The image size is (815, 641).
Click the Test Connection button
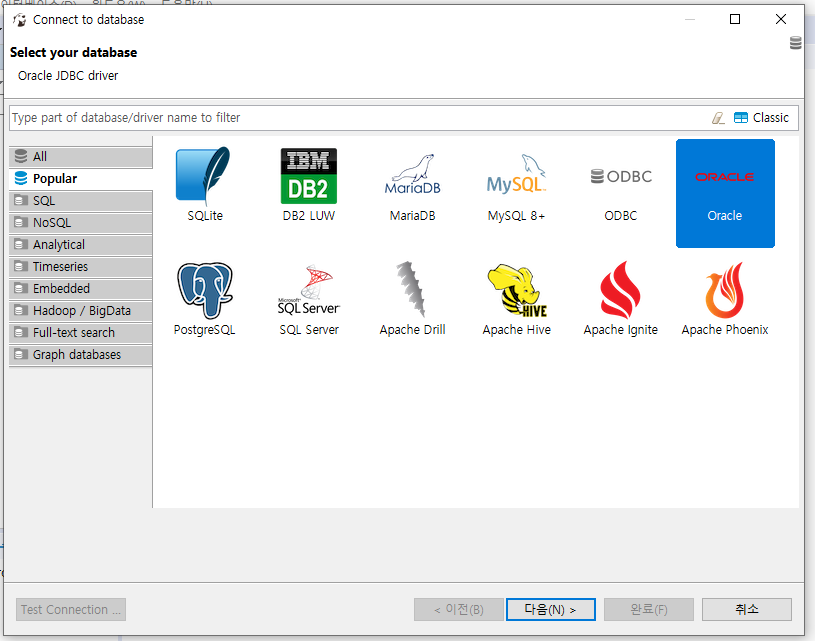point(71,609)
